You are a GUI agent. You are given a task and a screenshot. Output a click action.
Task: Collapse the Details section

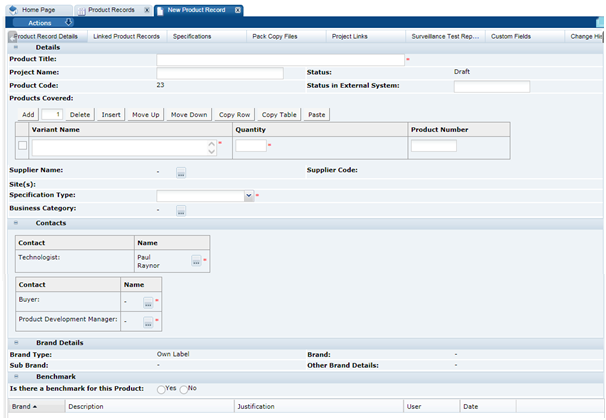pyautogui.click(x=16, y=47)
